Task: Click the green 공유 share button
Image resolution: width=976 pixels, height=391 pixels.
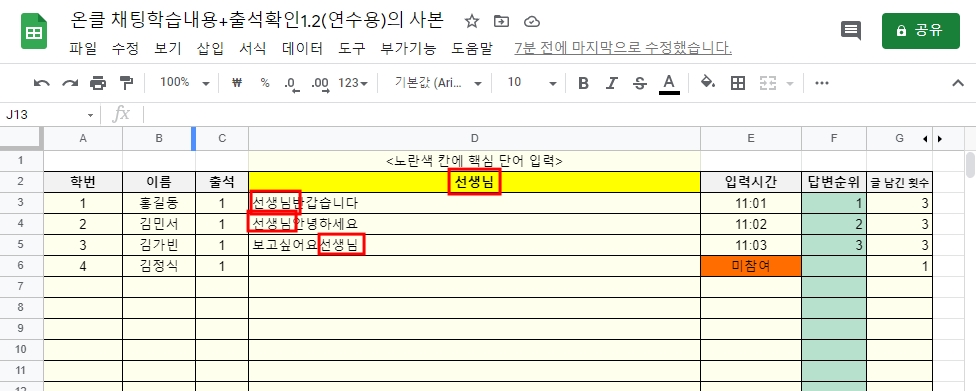Action: (x=921, y=31)
